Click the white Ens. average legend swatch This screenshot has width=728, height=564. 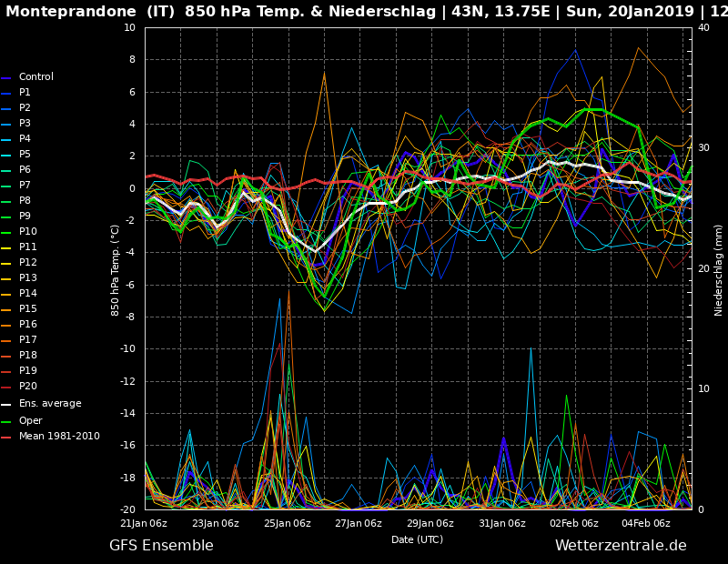[x=6, y=404]
